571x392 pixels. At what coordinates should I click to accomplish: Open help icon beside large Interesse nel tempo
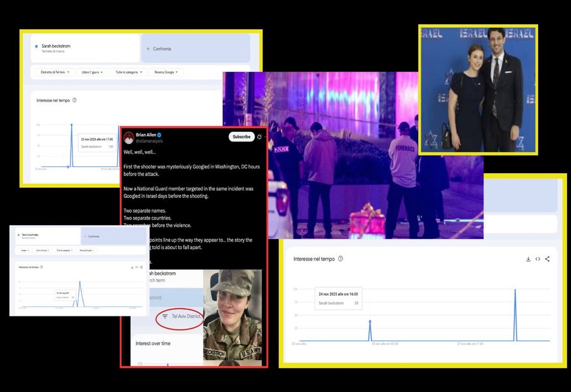[341, 259]
